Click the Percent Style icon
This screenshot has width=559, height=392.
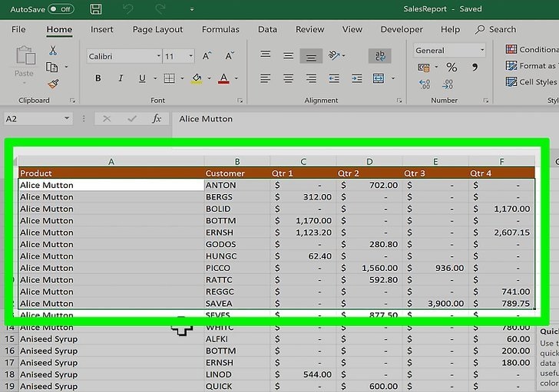click(x=451, y=68)
